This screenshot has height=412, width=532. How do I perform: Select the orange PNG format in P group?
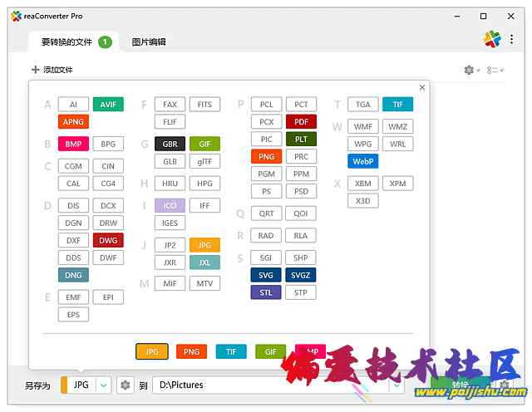pyautogui.click(x=266, y=156)
